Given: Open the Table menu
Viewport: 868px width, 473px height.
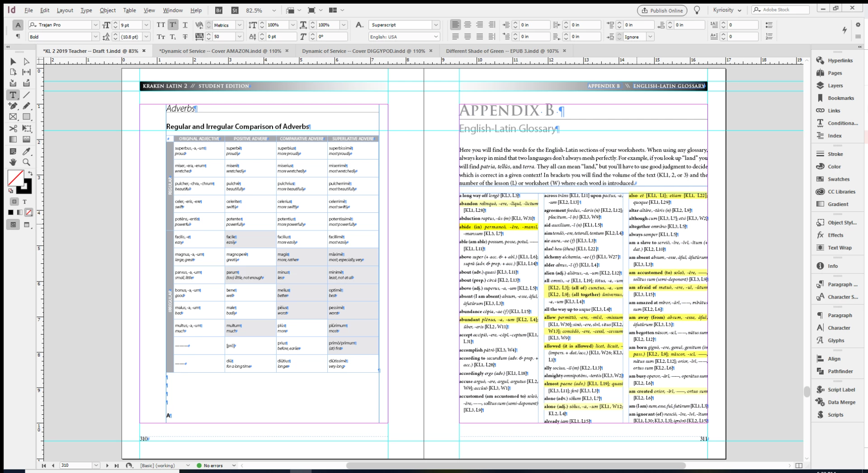Looking at the screenshot, I should (x=129, y=10).
